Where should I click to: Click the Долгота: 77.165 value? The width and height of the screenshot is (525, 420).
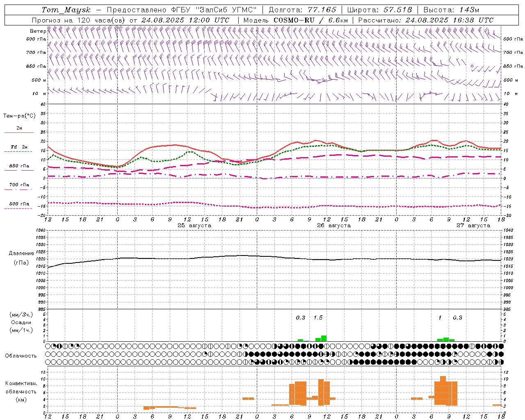pyautogui.click(x=302, y=10)
